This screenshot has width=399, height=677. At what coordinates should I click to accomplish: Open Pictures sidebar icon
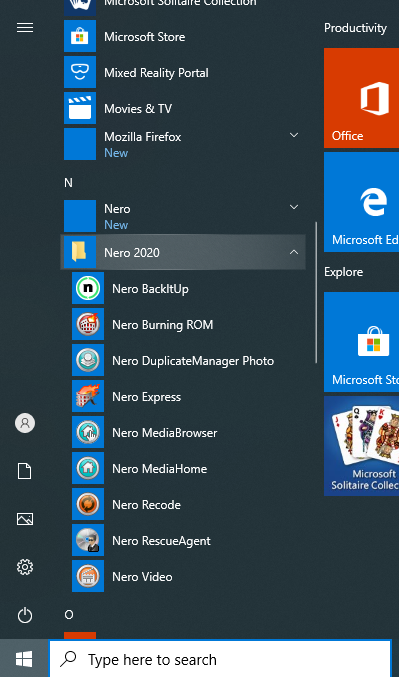pyautogui.click(x=25, y=519)
